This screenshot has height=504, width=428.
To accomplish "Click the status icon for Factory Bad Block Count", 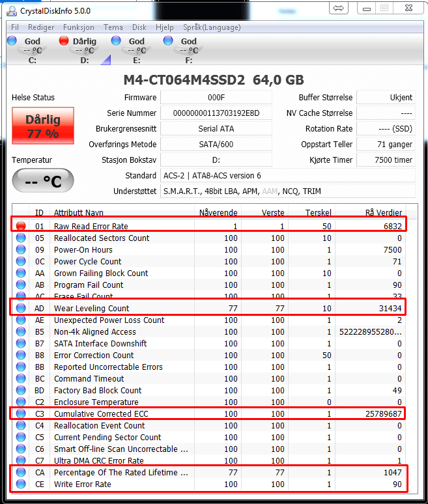I will (21, 391).
